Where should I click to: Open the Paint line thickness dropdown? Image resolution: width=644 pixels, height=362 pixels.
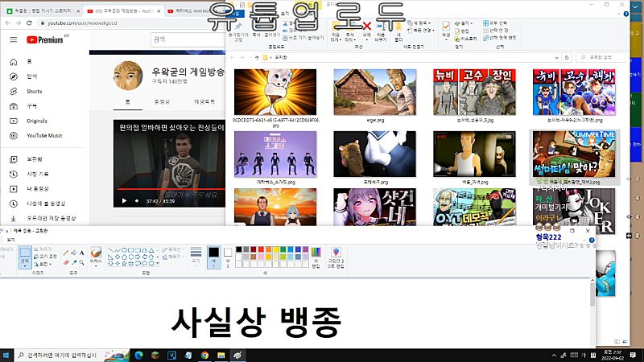195,256
